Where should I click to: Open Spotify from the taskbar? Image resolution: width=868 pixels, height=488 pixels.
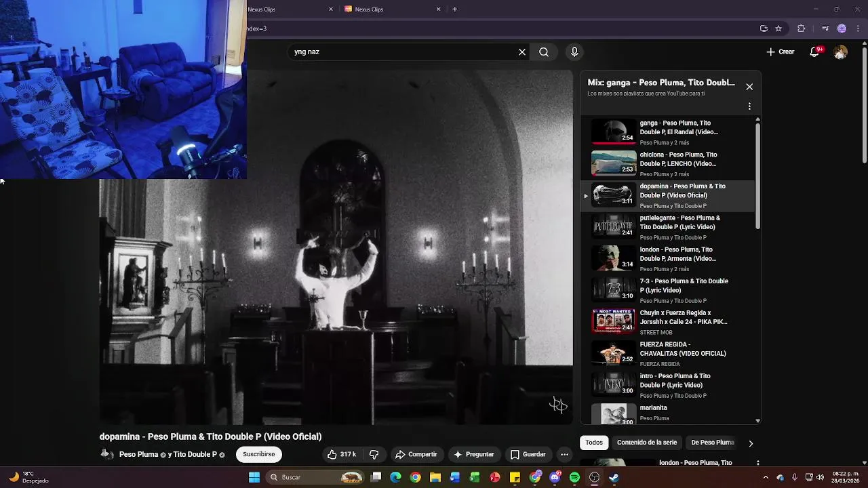tap(575, 477)
